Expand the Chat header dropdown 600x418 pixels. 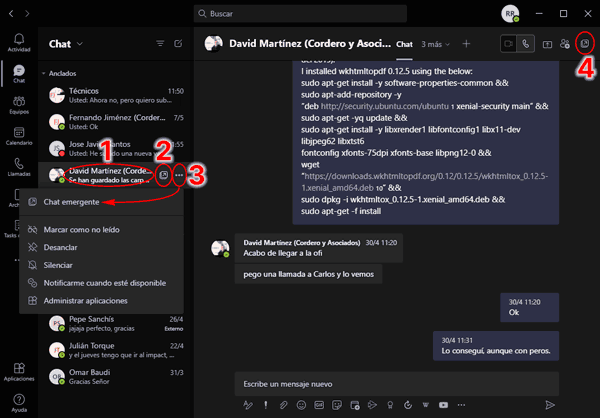(x=80, y=44)
